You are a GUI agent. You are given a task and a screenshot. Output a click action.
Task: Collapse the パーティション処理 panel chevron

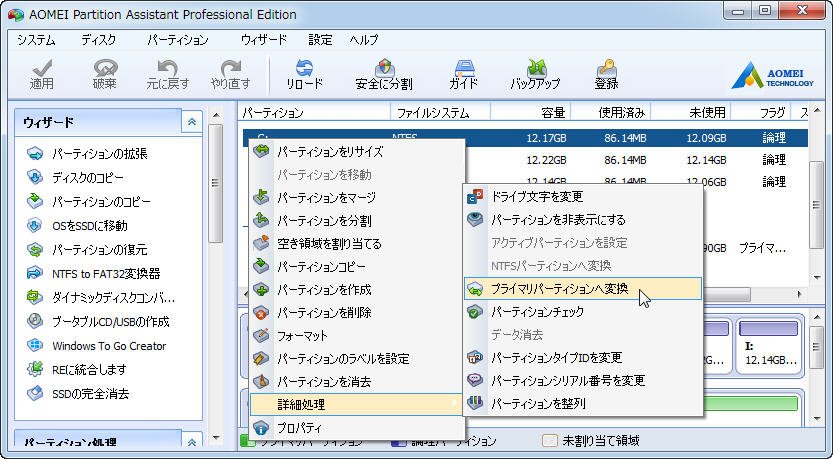[x=192, y=442]
